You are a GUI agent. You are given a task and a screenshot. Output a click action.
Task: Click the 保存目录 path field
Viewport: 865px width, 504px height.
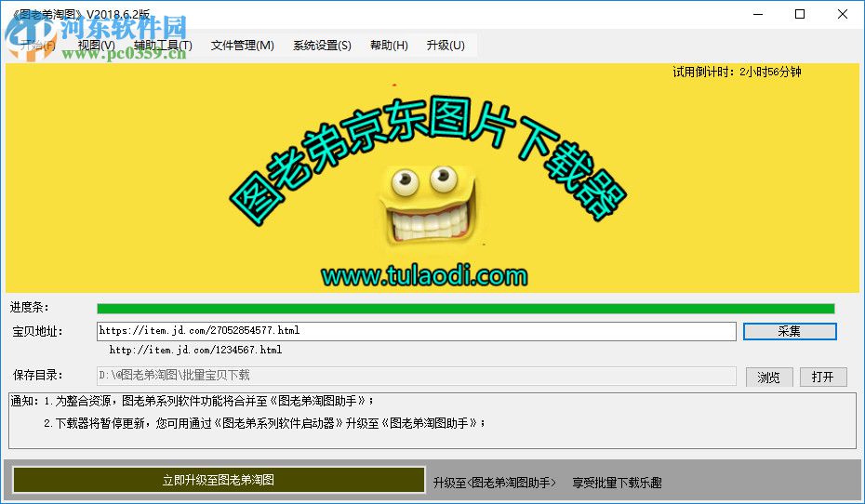[417, 376]
